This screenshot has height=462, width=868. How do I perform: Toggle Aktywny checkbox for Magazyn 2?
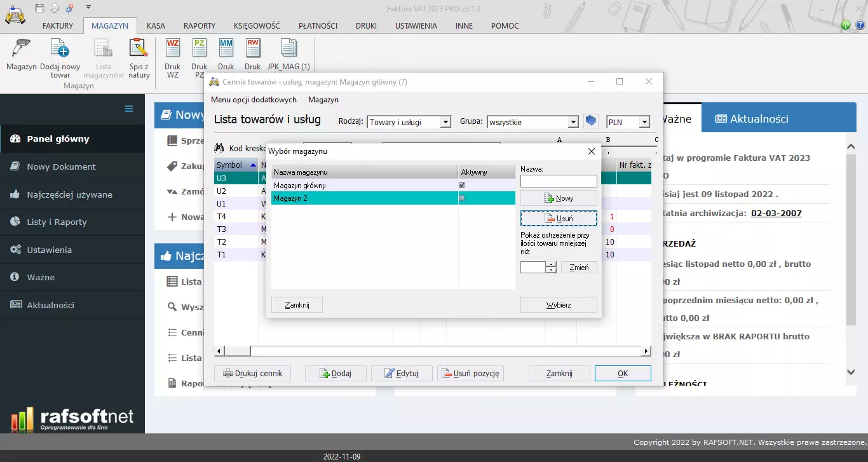tap(462, 198)
